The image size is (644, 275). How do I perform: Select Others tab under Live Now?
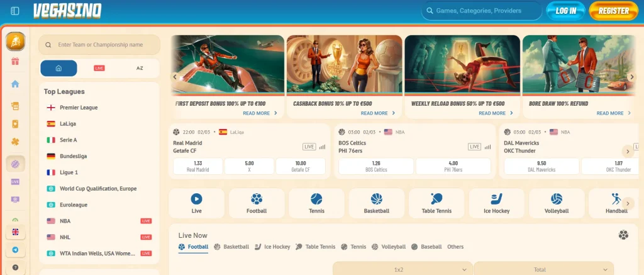pyautogui.click(x=455, y=247)
